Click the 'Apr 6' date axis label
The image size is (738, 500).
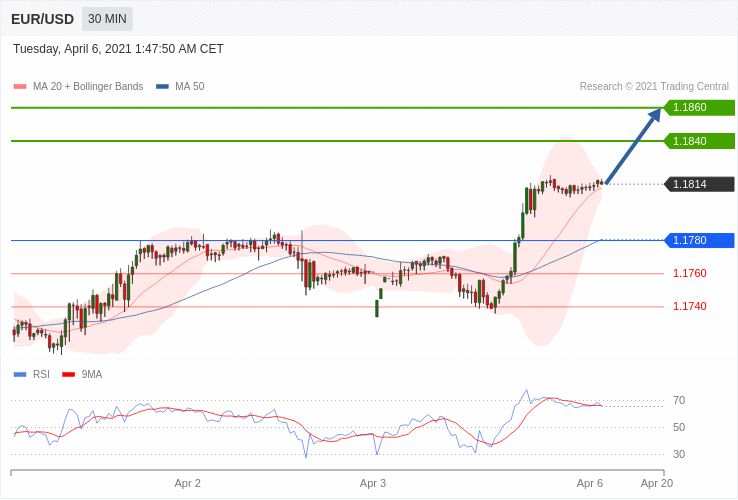click(590, 484)
